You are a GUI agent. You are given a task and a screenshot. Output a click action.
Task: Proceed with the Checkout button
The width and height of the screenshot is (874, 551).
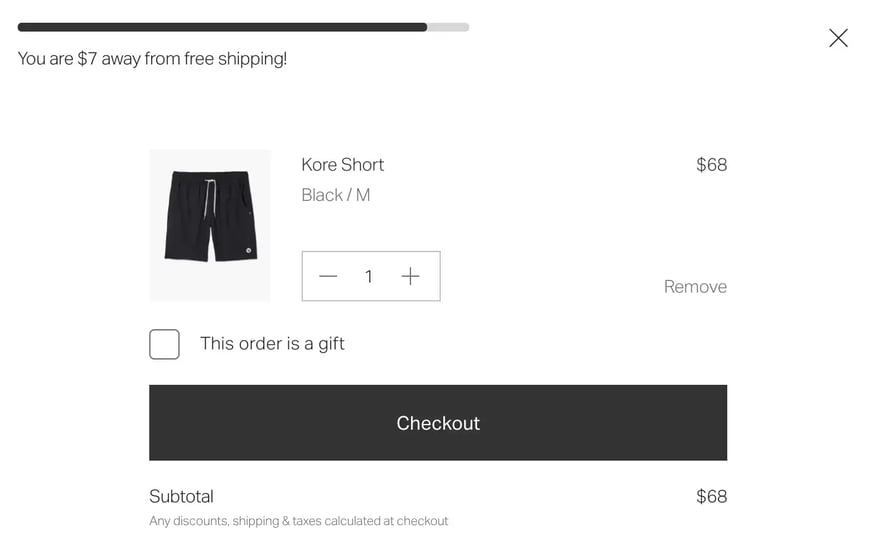(438, 423)
